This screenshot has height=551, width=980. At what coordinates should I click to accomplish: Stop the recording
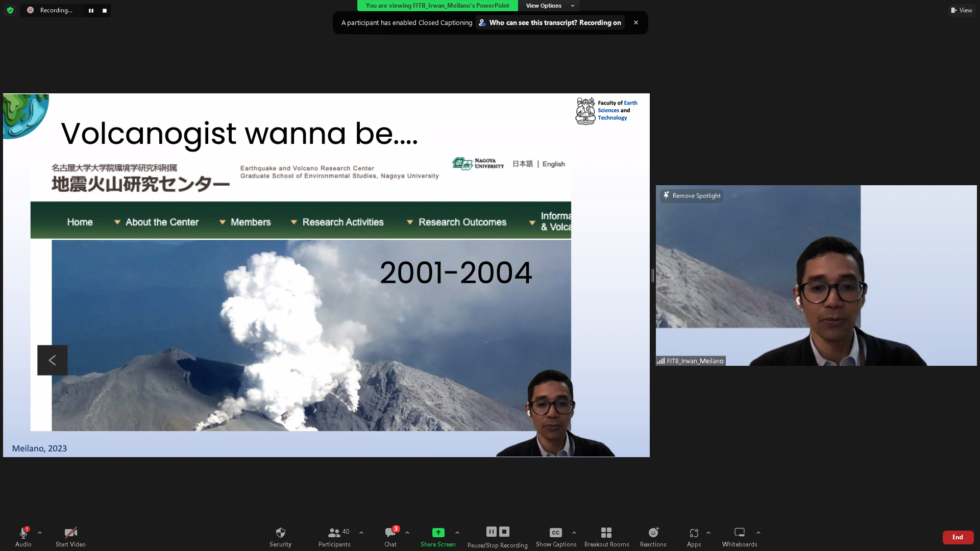pos(504,531)
